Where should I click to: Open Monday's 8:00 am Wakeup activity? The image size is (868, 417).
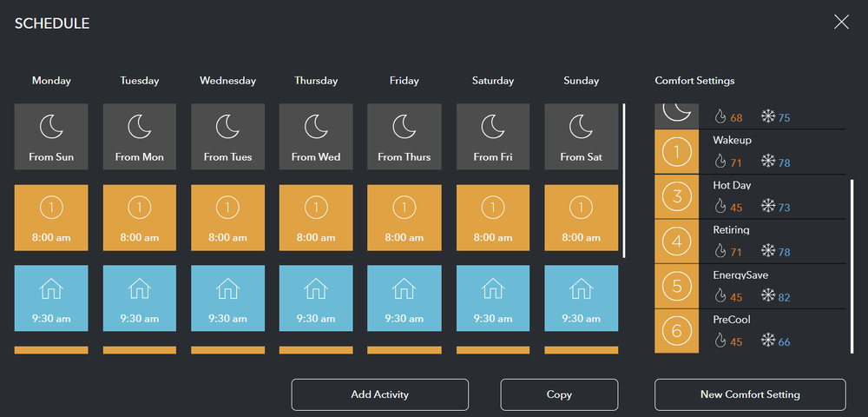point(51,218)
